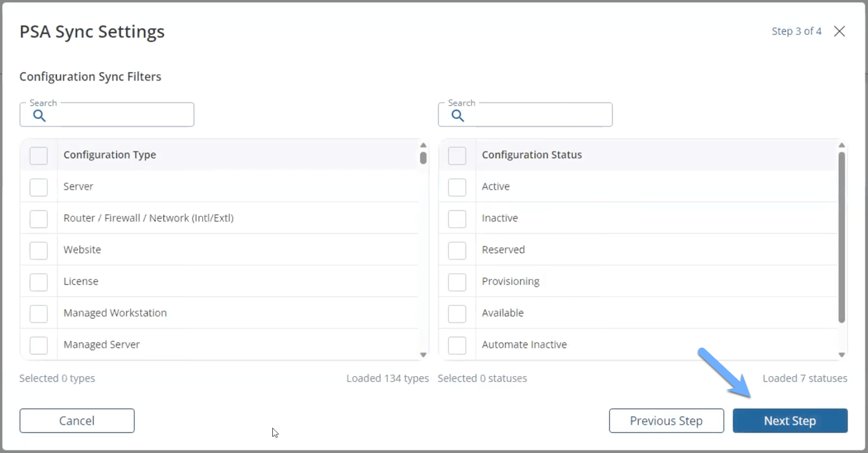
Task: Tick the Automate Inactive status checkbox
Action: (457, 345)
